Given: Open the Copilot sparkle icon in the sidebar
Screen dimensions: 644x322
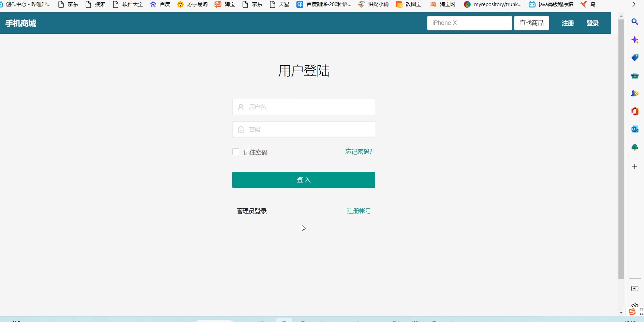Looking at the screenshot, I should [x=634, y=40].
